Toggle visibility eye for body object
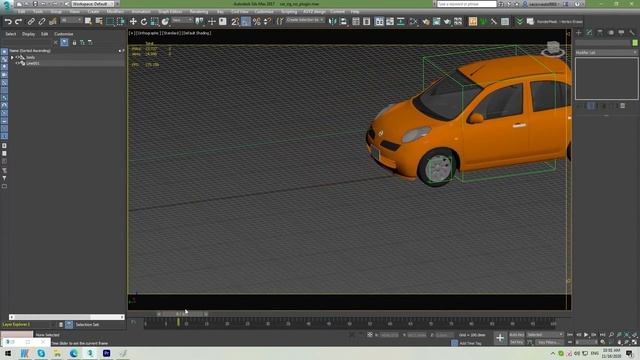Screen dimensions: 640x360 click(17, 58)
